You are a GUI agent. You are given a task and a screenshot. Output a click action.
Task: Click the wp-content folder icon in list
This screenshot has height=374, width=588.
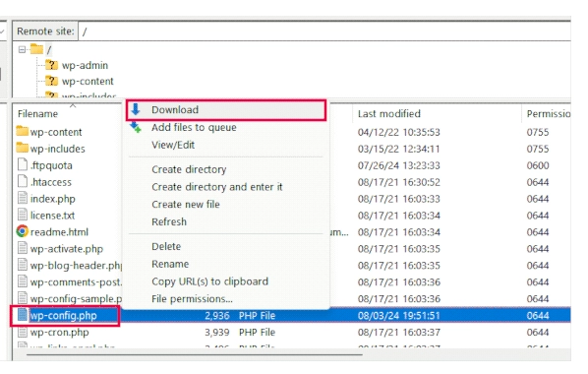(x=23, y=132)
